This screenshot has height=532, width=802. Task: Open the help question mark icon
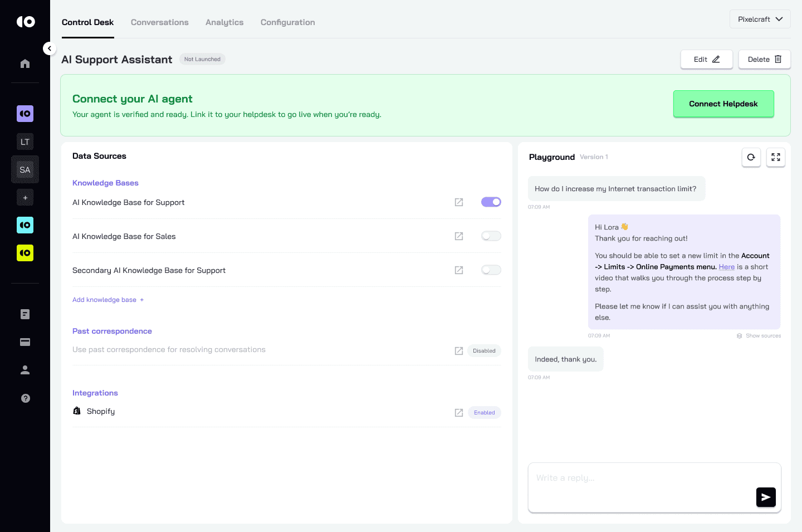coord(25,398)
